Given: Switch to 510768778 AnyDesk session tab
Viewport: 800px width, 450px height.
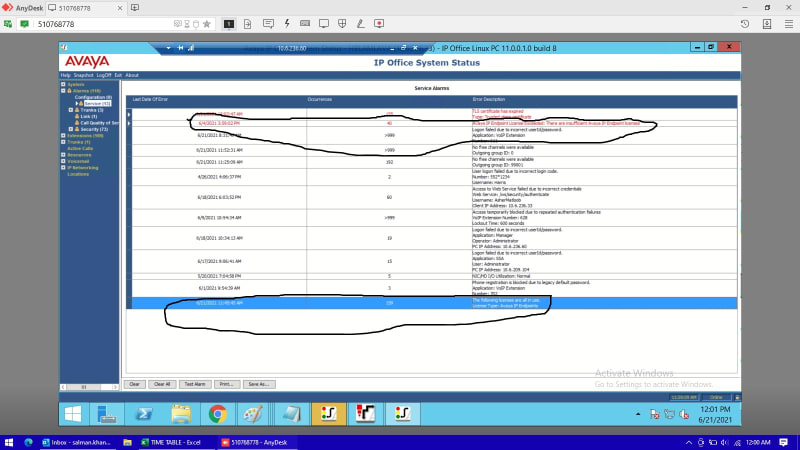Looking at the screenshot, I should pos(85,8).
